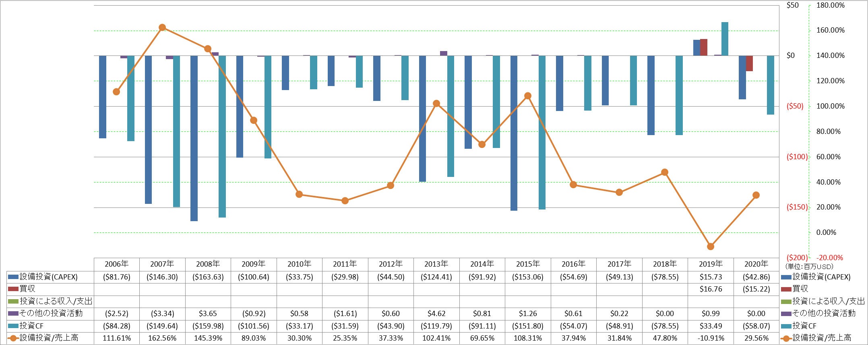Click the blue CAPEX bar for 2008
868x345 pixels.
(194, 138)
